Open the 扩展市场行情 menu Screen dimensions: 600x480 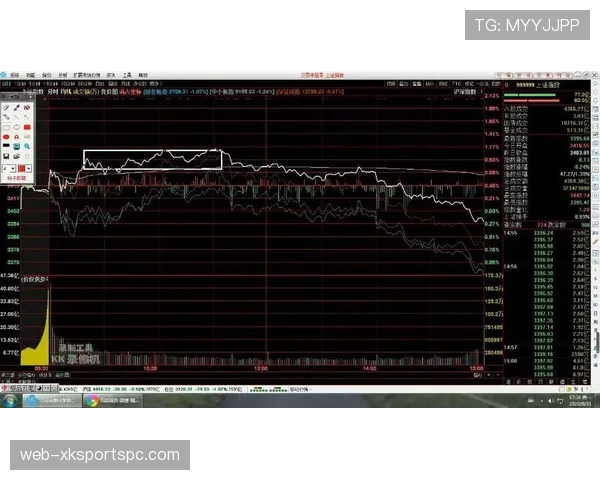point(86,75)
